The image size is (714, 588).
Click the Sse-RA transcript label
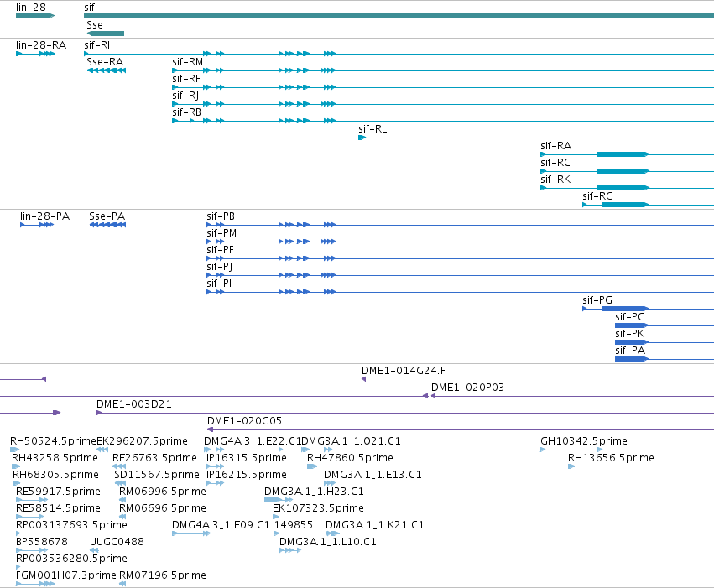click(x=105, y=62)
